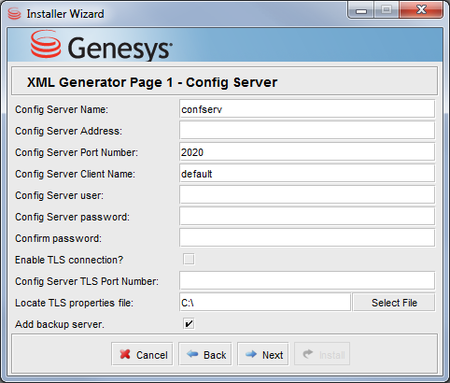Minimize the Installer Wizard window
Image resolution: width=450 pixels, height=383 pixels.
click(x=361, y=10)
